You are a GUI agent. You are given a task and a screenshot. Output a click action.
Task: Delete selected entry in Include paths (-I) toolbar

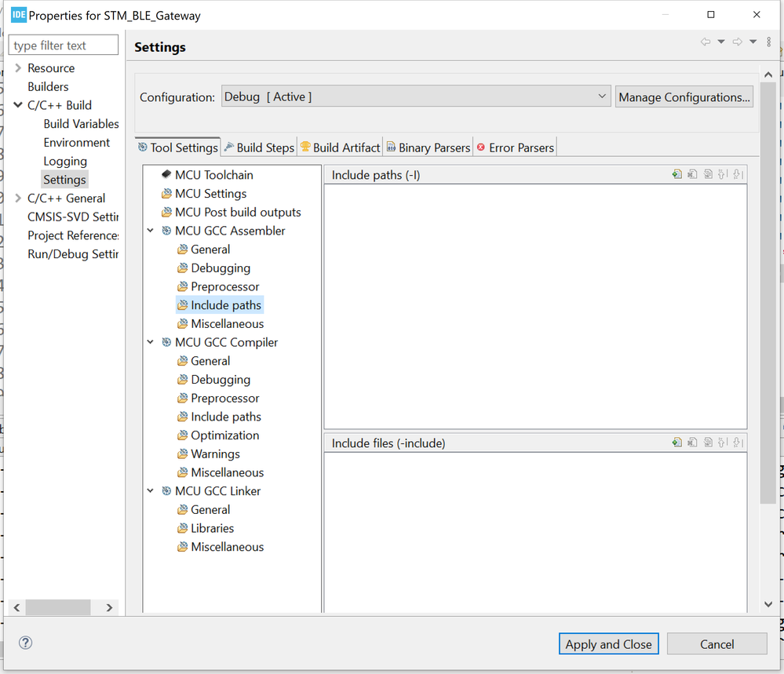tap(692, 174)
